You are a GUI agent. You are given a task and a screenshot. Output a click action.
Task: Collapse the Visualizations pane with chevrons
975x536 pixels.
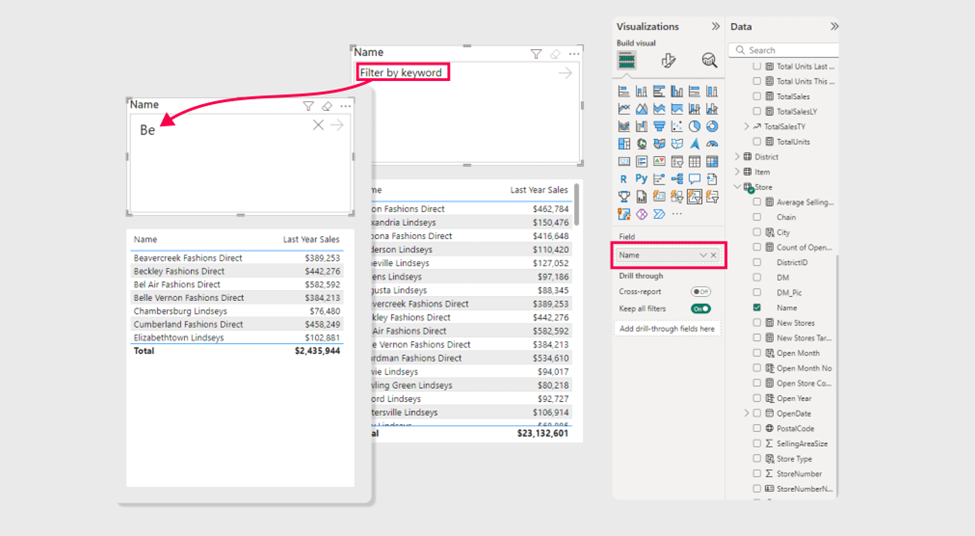tap(715, 27)
